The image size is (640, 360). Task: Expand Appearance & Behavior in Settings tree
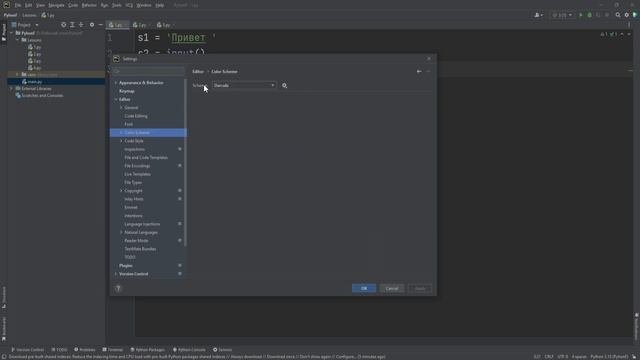pyautogui.click(x=116, y=83)
